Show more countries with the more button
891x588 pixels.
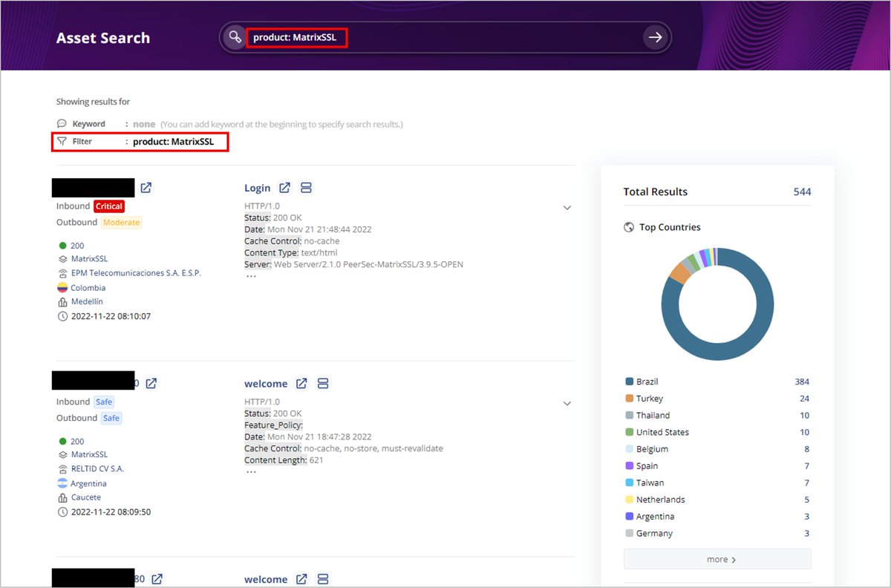point(717,559)
